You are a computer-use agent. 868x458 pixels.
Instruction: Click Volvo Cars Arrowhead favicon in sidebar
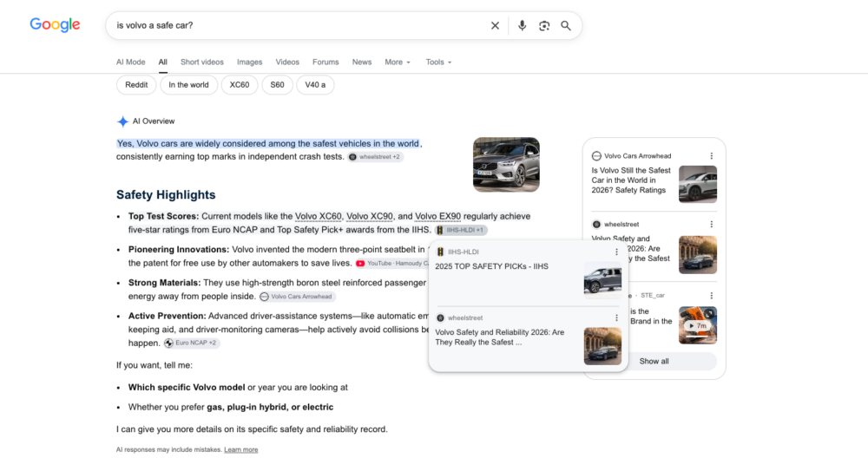tap(596, 156)
